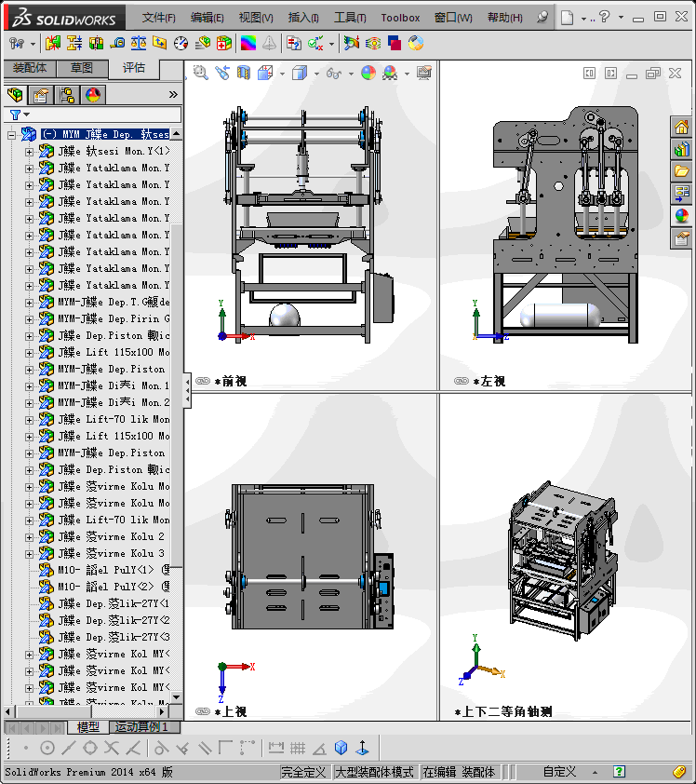Viewport: 696px width, 784px height.
Task: Open the Edit Appearance color ball
Action: (368, 73)
